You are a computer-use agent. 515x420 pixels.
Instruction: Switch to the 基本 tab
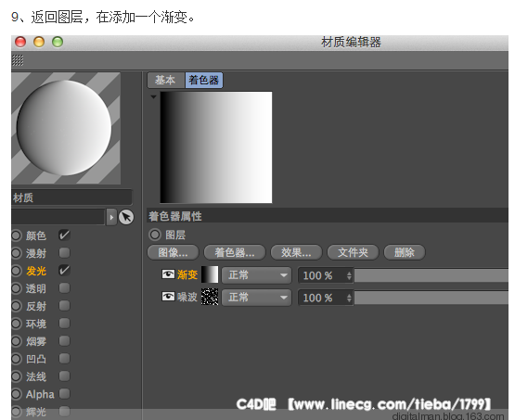[165, 80]
